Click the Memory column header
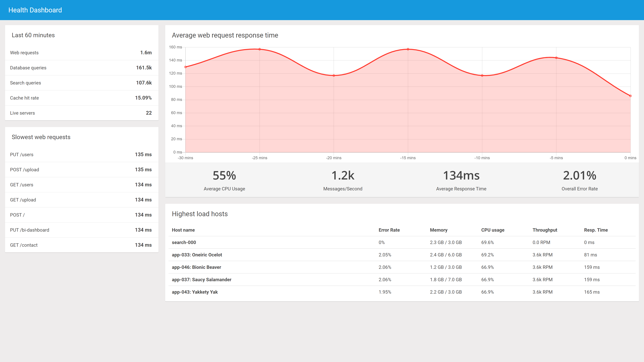This screenshot has width=644, height=362. (439, 230)
